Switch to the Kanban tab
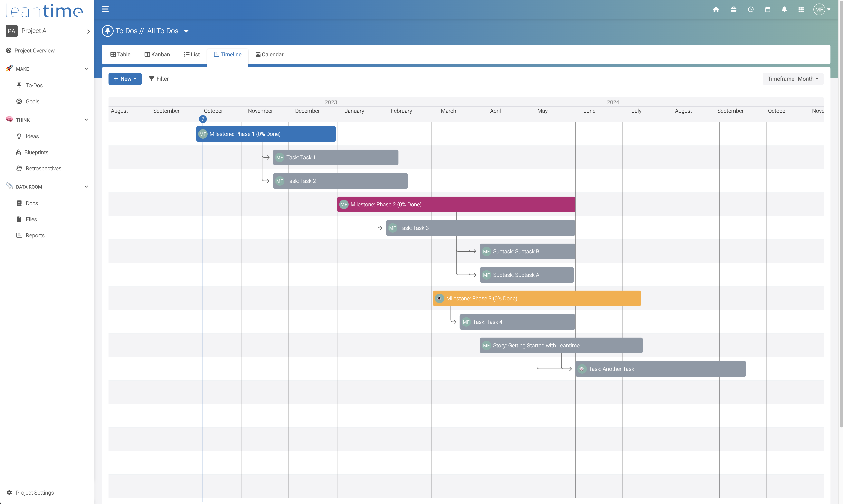843x504 pixels. (157, 54)
